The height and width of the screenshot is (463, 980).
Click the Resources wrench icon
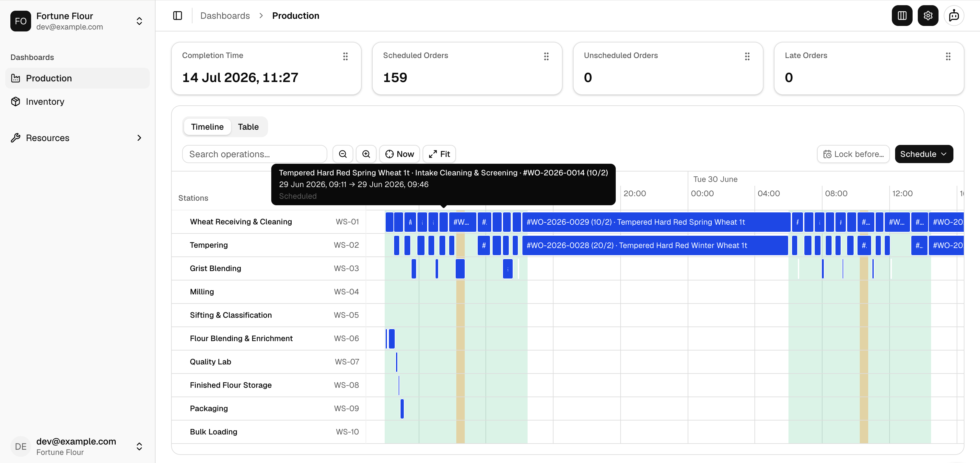point(16,138)
